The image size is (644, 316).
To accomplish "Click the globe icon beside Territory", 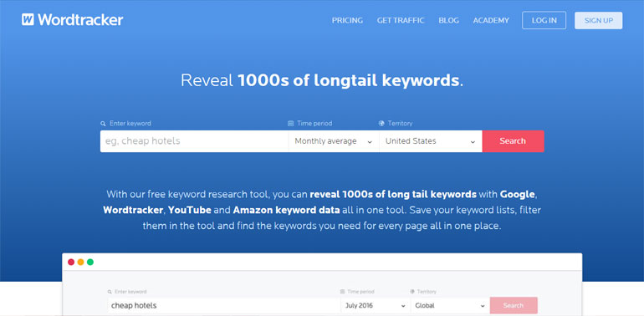I will (381, 123).
